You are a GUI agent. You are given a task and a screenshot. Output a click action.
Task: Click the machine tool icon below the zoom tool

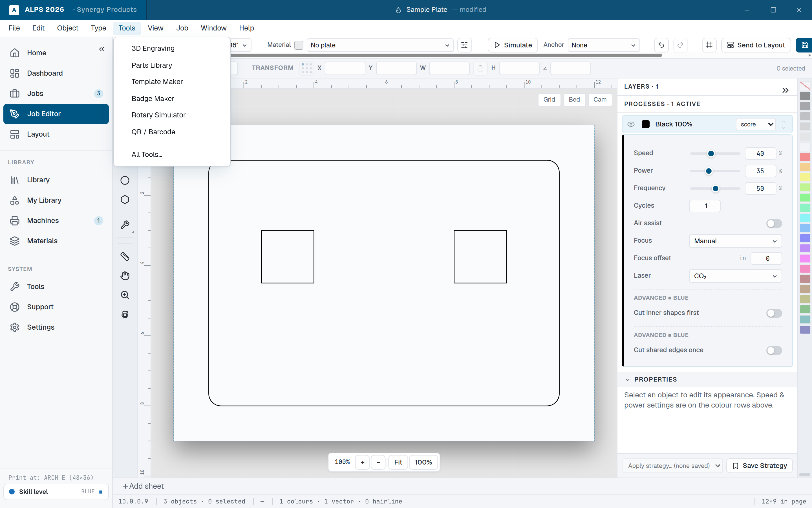[125, 314]
